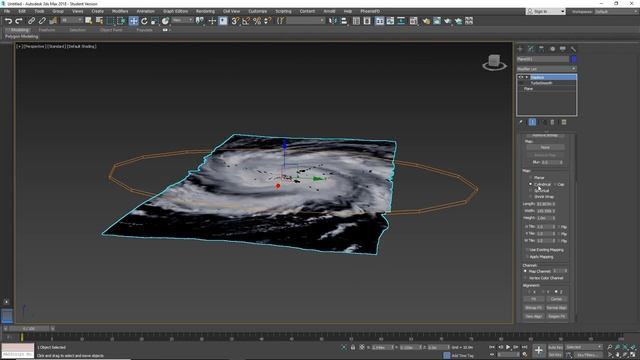Click the Center alignment button
Image resolution: width=640 pixels, height=360 pixels.
coord(556,299)
